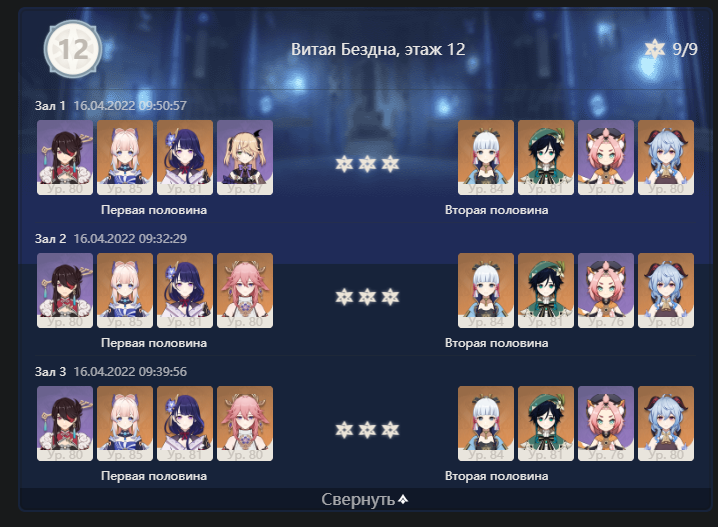Select Fischl portrait level 87 in Зал 1
Screen dimensions: 718x527
click(245, 158)
